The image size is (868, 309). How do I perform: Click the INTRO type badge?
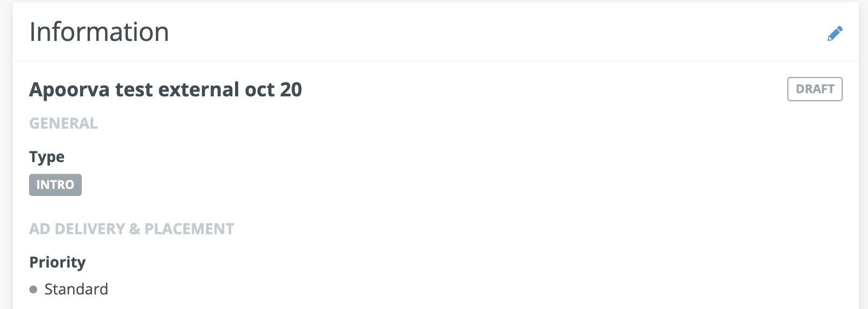click(x=55, y=185)
